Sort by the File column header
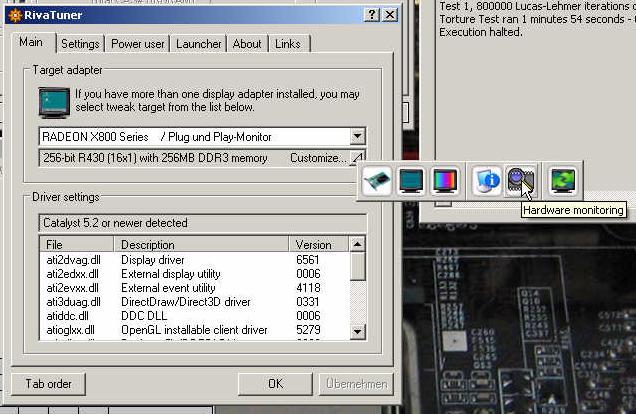 pos(77,245)
